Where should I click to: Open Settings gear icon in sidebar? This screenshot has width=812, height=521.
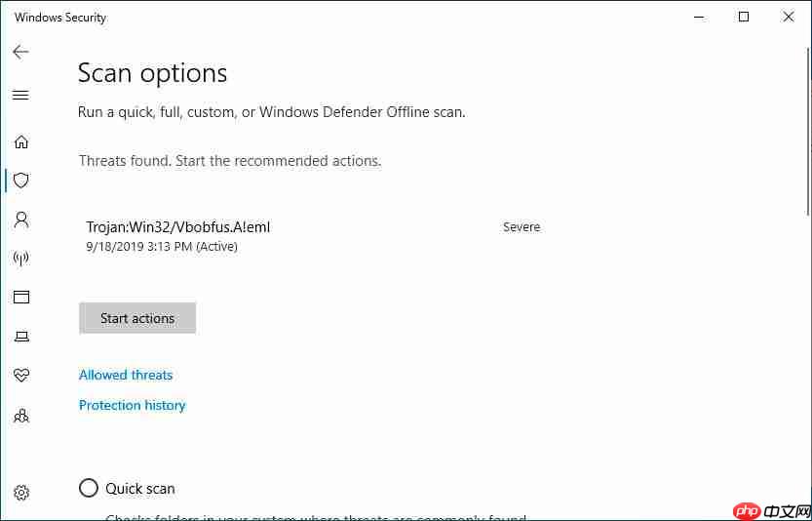coord(21,492)
